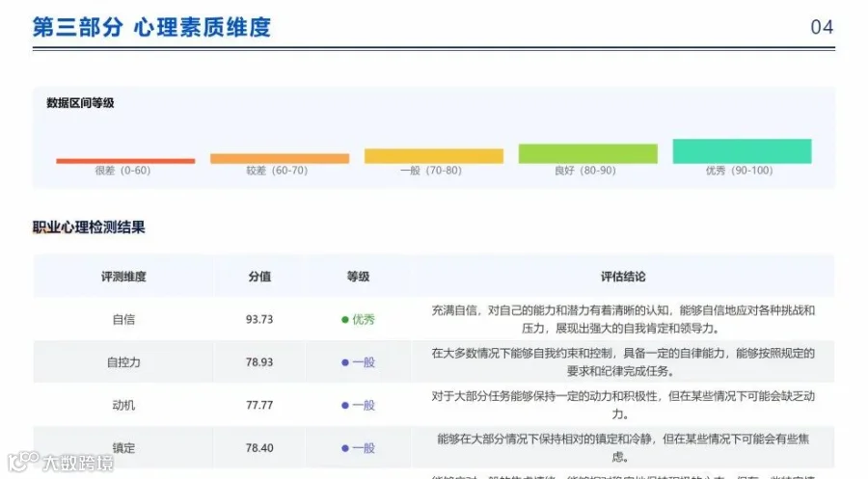Screen dimensions: 868x479
Task: Select the 一般 (70-80) label
Action: pos(431,171)
